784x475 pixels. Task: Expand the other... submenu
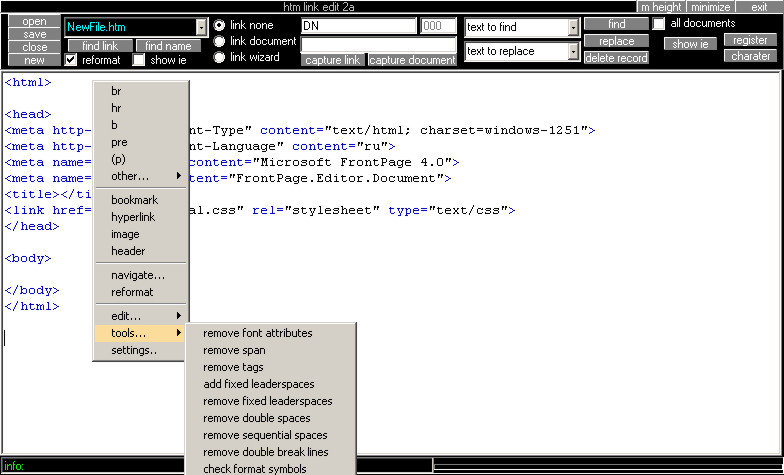141,176
